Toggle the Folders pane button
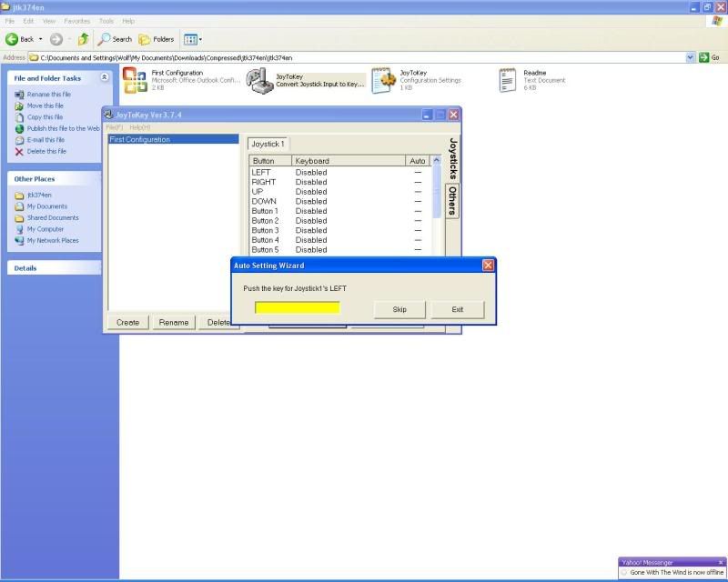The image size is (728, 582). (x=157, y=39)
